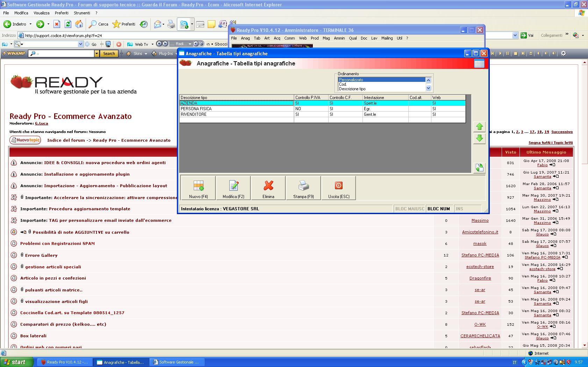Viewport: 588px width, 367px height.
Task: Open Strumenti menu in Internet Explorer
Action: coord(82,13)
